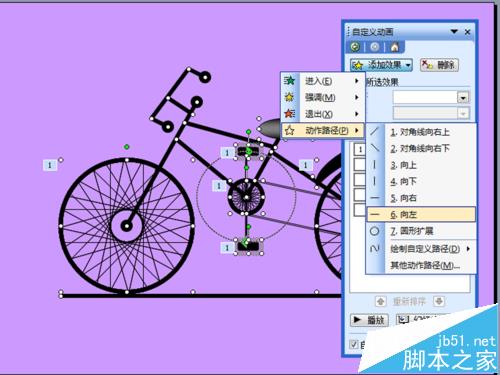The height and width of the screenshot is (375, 500).
Task: Click yellow star icon beside 强调(M)
Action: (289, 97)
